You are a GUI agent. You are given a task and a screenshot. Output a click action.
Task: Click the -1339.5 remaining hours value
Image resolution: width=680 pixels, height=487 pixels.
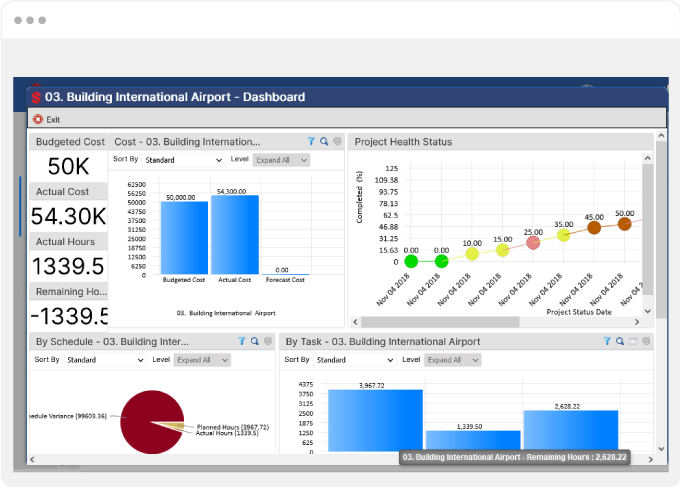[69, 316]
